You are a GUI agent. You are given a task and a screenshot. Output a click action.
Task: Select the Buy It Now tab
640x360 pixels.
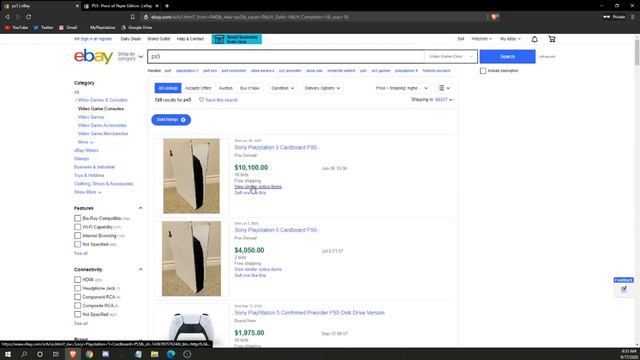pyautogui.click(x=250, y=88)
